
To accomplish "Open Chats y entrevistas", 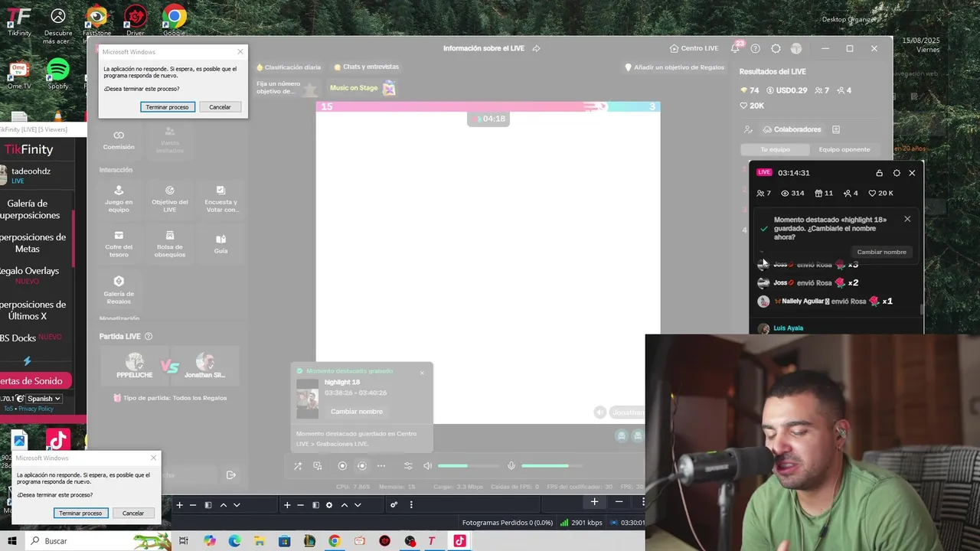I will click(367, 67).
